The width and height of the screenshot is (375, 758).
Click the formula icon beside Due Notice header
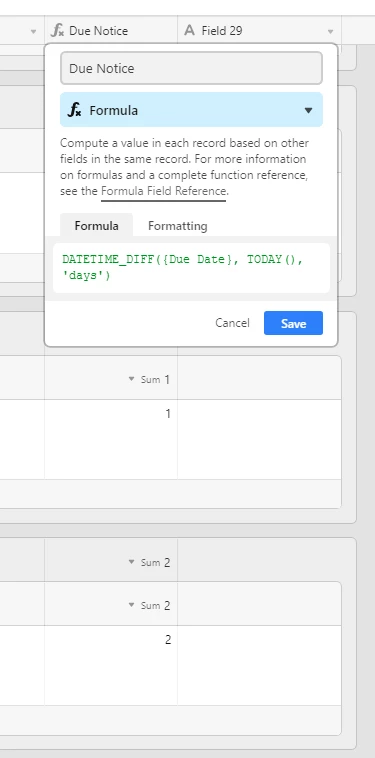58,30
